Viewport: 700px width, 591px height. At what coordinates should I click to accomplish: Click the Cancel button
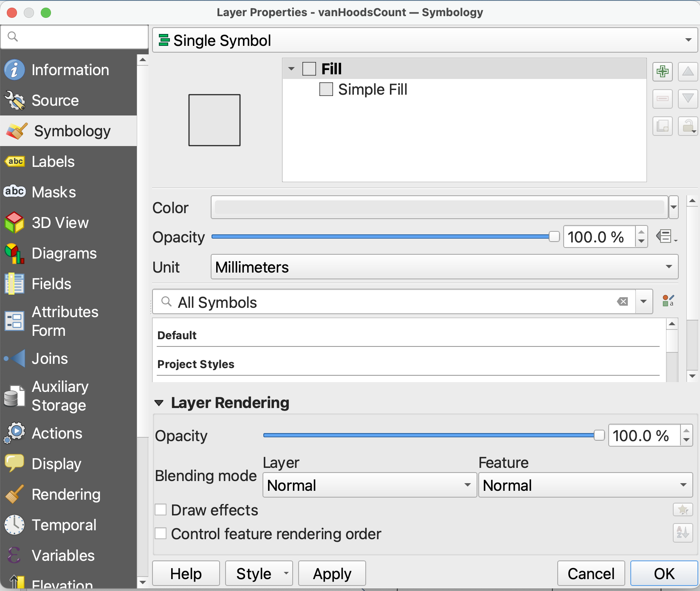[x=590, y=574]
